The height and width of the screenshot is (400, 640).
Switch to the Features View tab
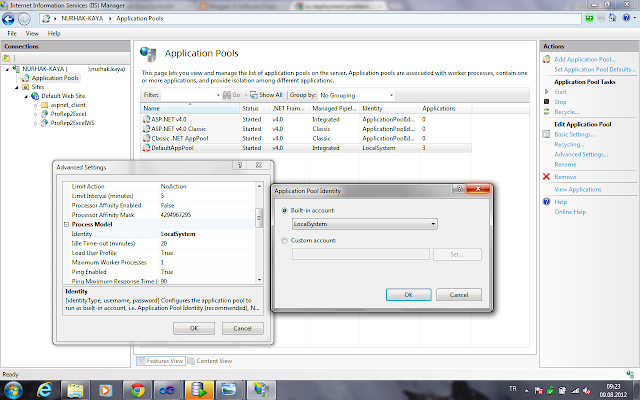(161, 361)
